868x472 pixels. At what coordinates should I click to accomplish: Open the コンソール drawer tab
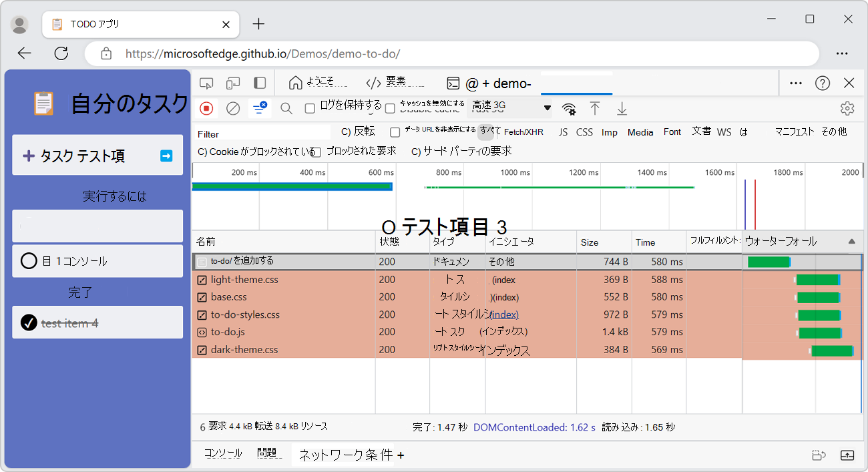(223, 453)
